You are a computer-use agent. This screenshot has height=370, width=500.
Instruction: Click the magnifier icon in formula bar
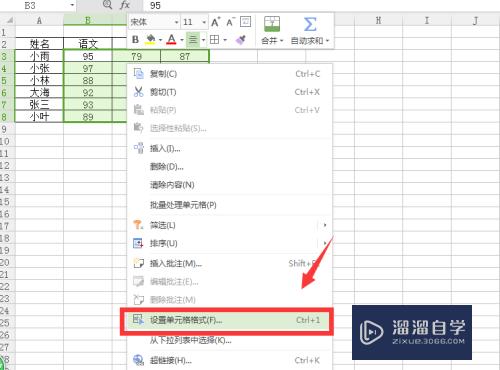[107, 5]
